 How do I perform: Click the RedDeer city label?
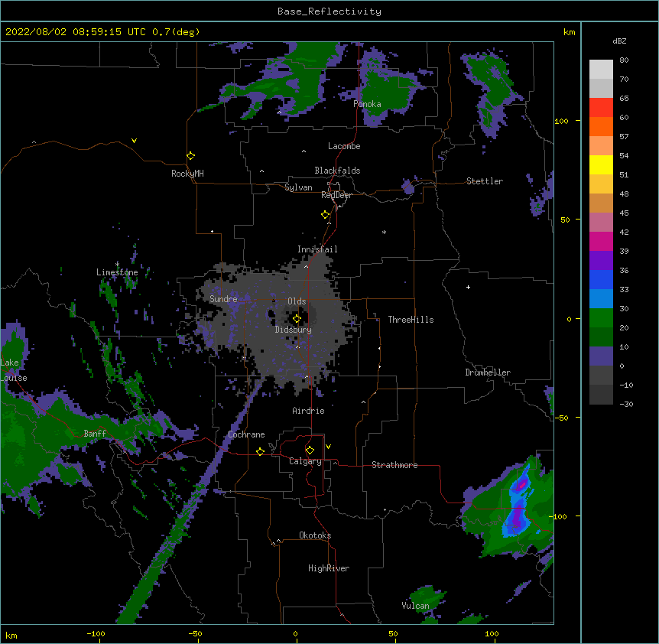[336, 195]
